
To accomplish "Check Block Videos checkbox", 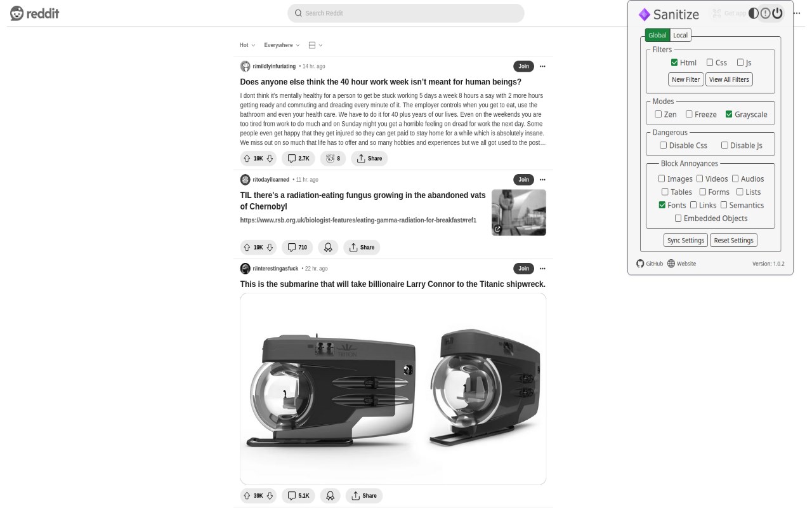I will [x=700, y=179].
